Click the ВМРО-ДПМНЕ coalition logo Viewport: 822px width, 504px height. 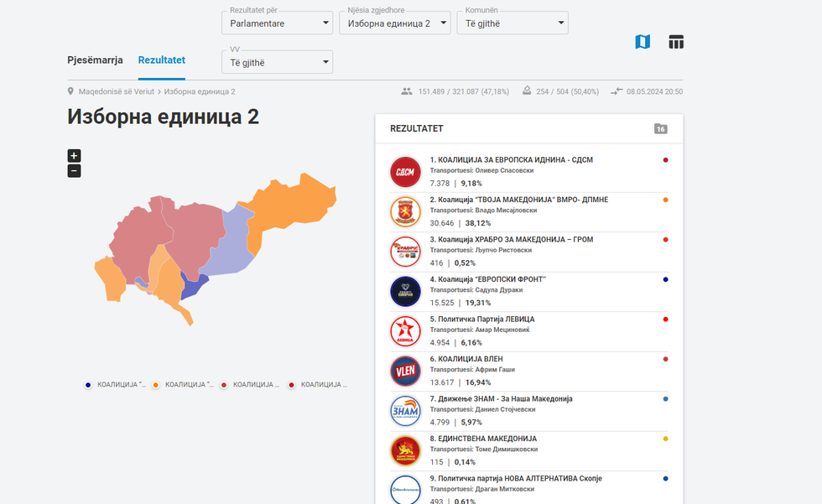coord(405,211)
